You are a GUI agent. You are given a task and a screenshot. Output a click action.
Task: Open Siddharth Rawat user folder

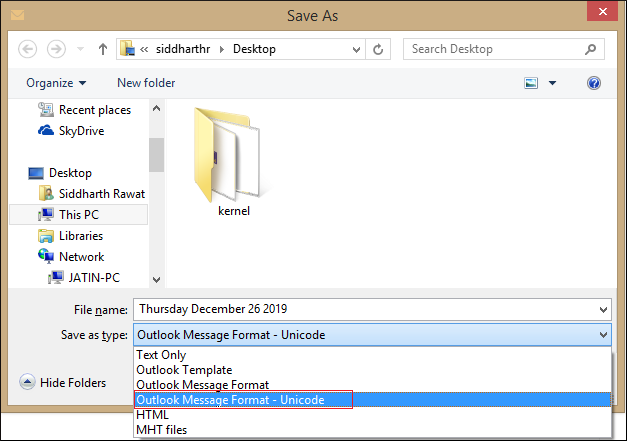point(92,194)
